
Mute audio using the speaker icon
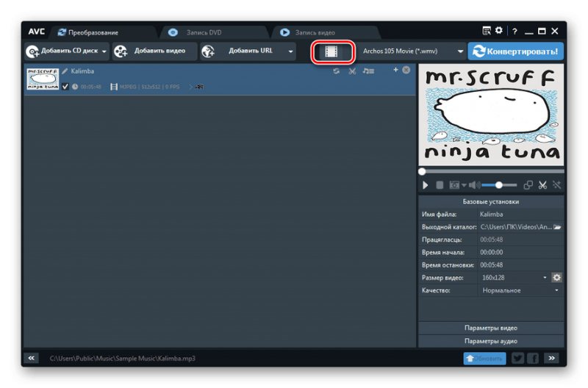click(x=473, y=185)
